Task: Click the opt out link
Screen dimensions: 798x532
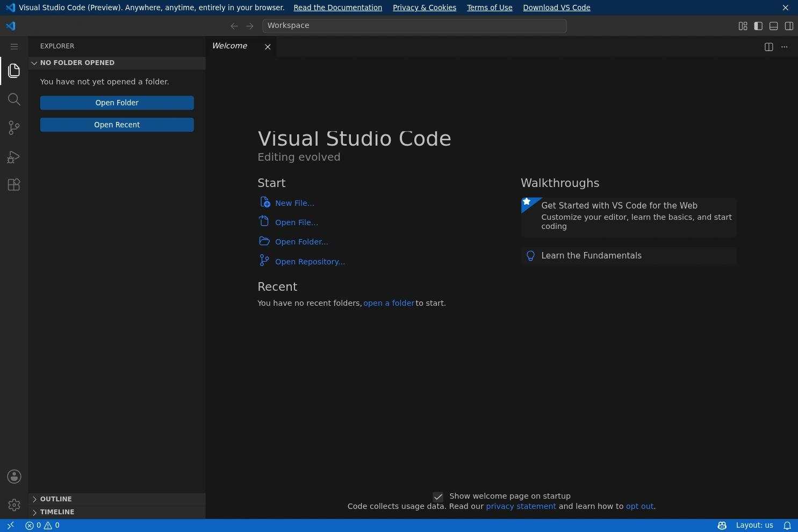Action: [639, 506]
